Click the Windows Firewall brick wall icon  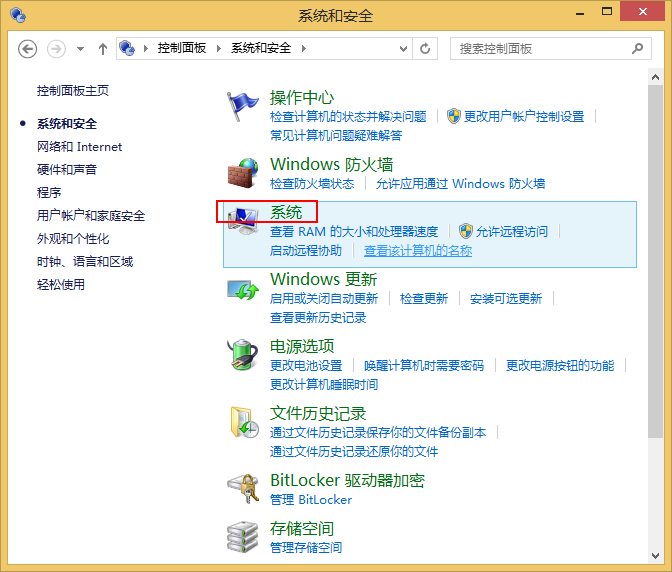click(x=243, y=173)
